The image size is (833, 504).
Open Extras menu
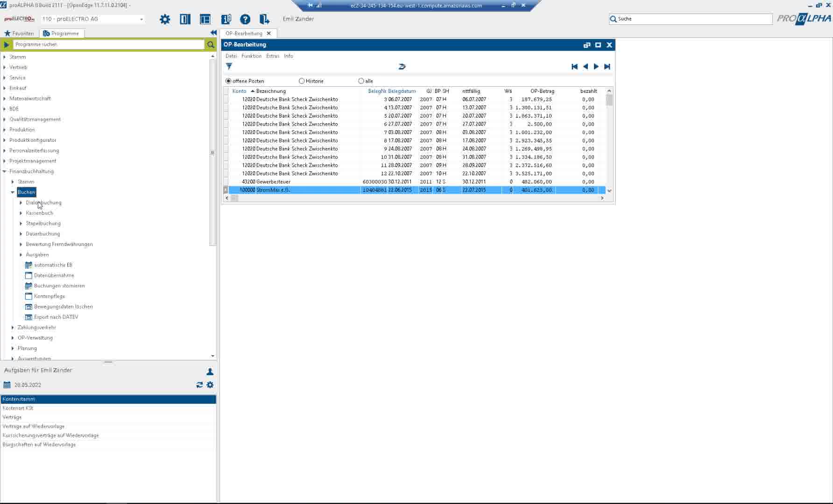click(x=273, y=56)
